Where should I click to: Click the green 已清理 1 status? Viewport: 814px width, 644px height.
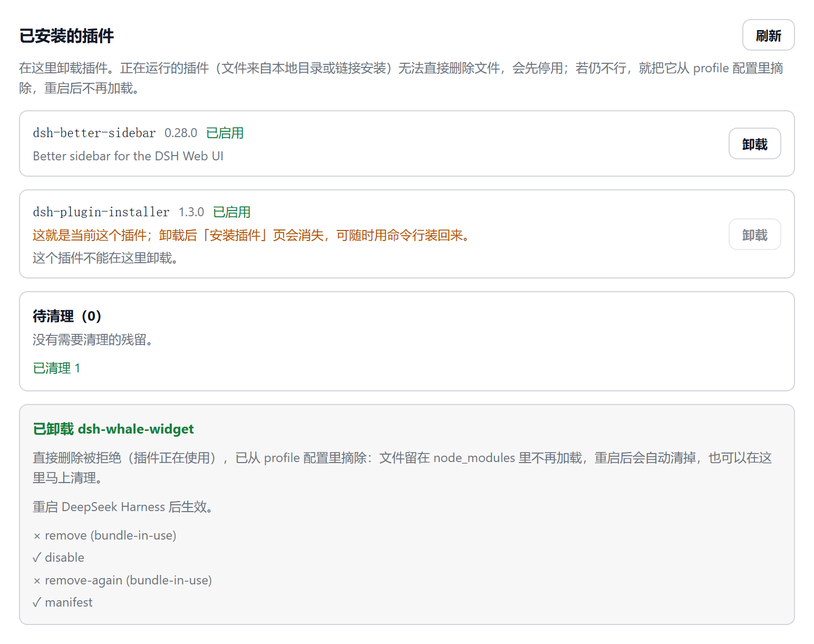click(x=56, y=368)
